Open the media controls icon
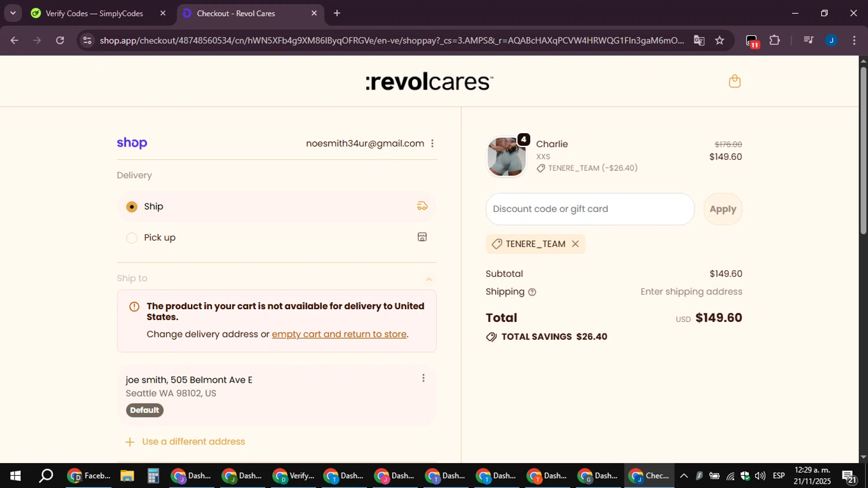Image resolution: width=868 pixels, height=488 pixels. coord(808,41)
